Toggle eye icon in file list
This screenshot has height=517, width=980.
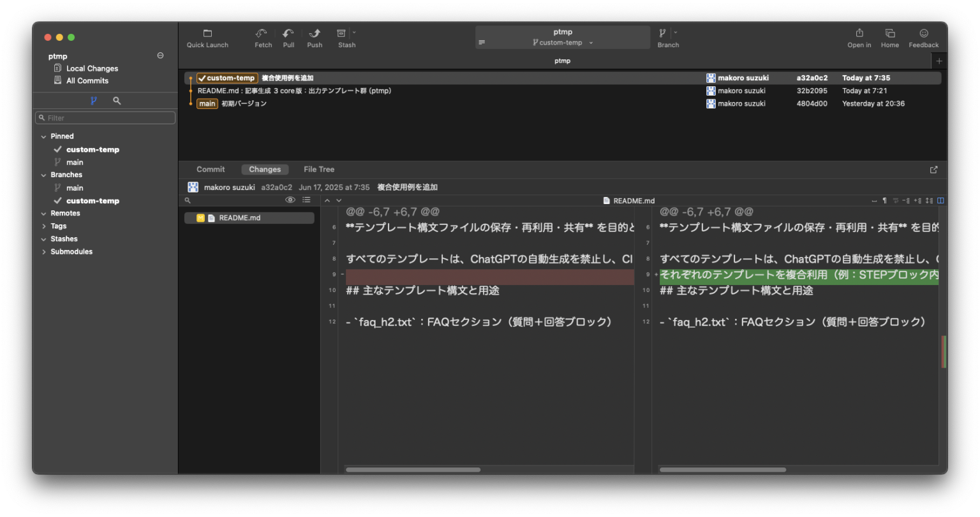(x=290, y=200)
